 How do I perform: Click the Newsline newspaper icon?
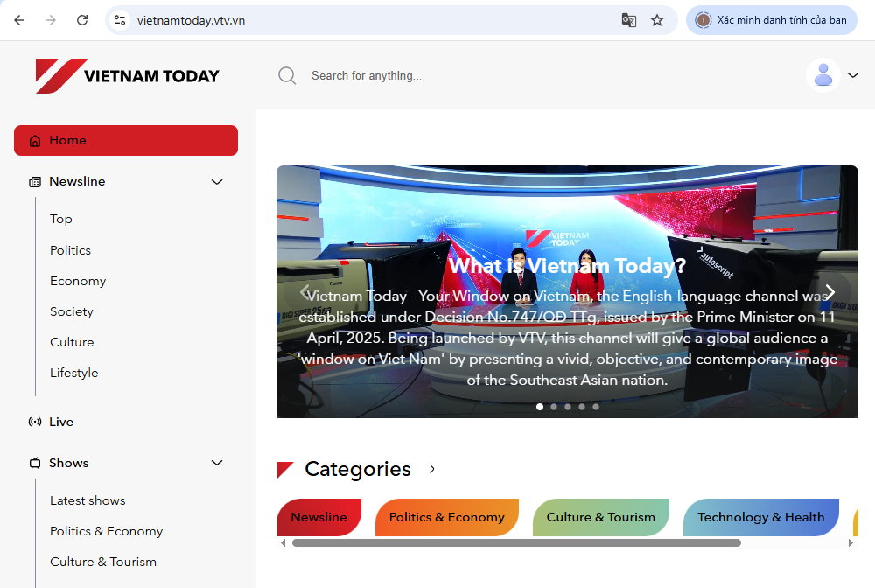(35, 182)
